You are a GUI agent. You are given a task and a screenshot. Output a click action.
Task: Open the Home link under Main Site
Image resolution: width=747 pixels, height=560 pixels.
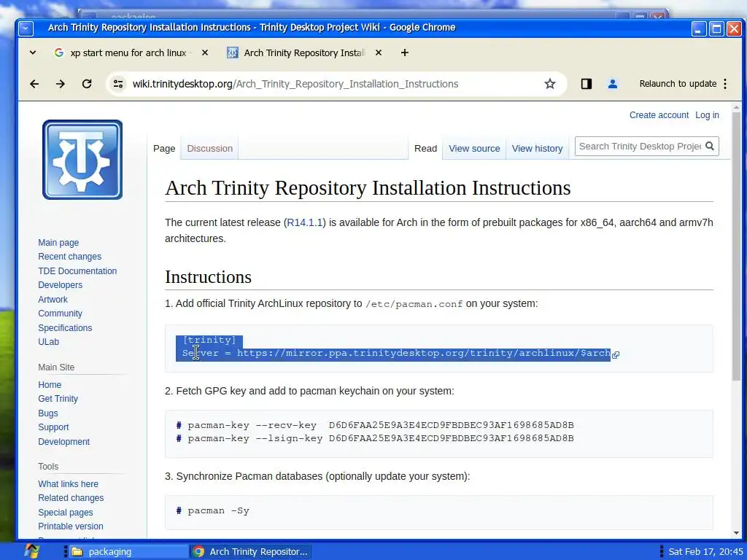pos(50,385)
